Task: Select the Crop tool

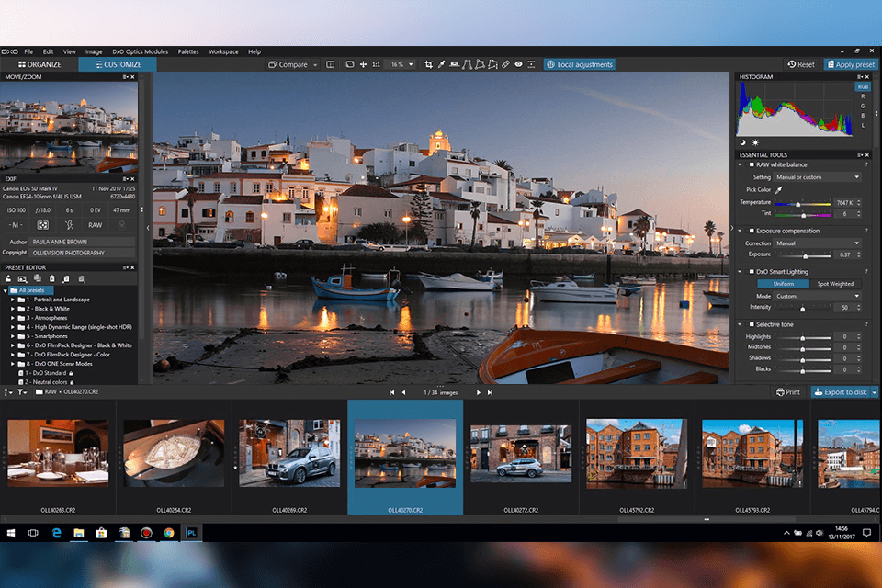Action: (429, 64)
